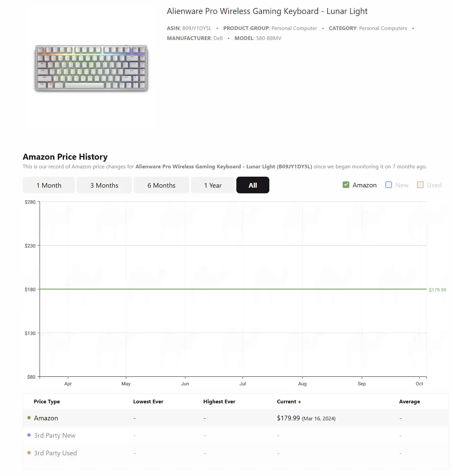This screenshot has width=453, height=476.
Task: Click the 3rd Party Used row label
Action: coord(55,453)
